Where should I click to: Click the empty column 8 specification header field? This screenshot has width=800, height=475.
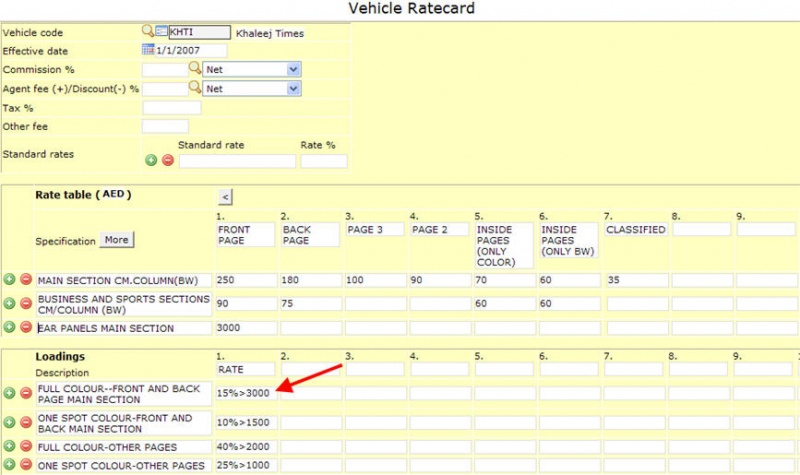pos(702,230)
